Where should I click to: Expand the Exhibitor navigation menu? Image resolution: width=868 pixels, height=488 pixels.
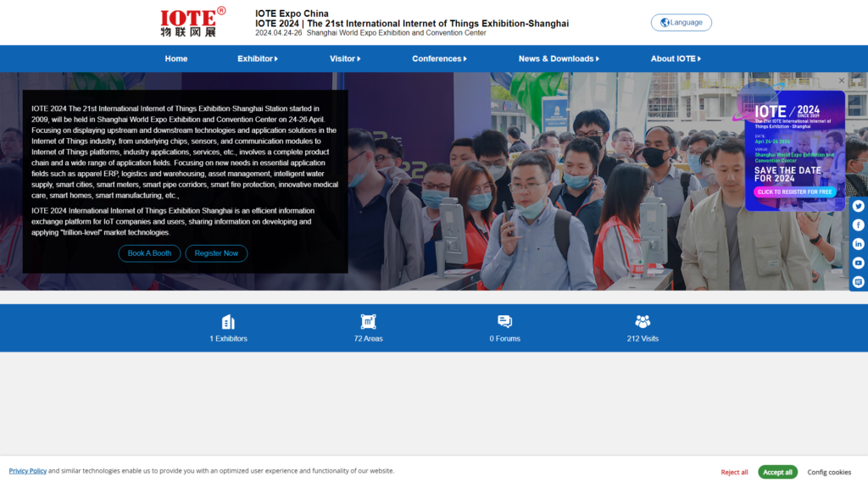pyautogui.click(x=258, y=58)
